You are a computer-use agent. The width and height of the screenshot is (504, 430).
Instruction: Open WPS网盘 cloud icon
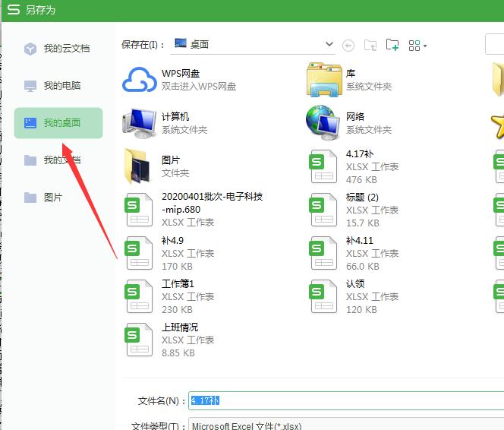pos(140,80)
